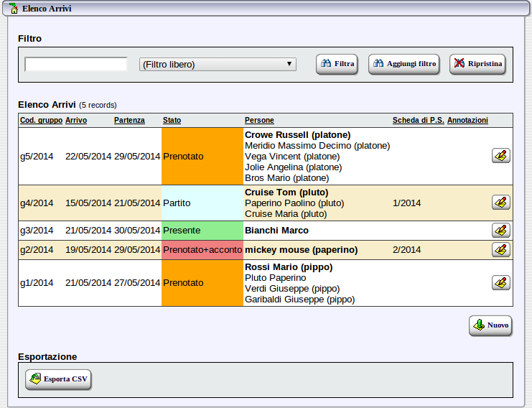This screenshot has height=408, width=532.
Task: Open edit icon for group g4/2014
Action: tap(500, 203)
